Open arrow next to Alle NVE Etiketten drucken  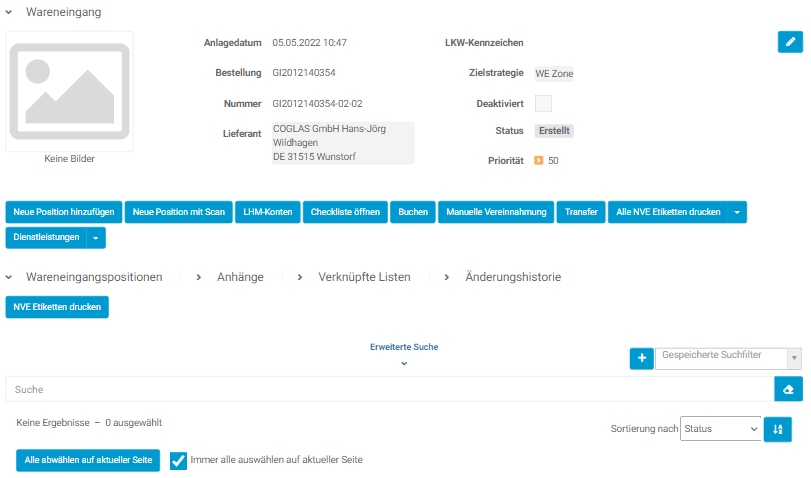tap(737, 212)
